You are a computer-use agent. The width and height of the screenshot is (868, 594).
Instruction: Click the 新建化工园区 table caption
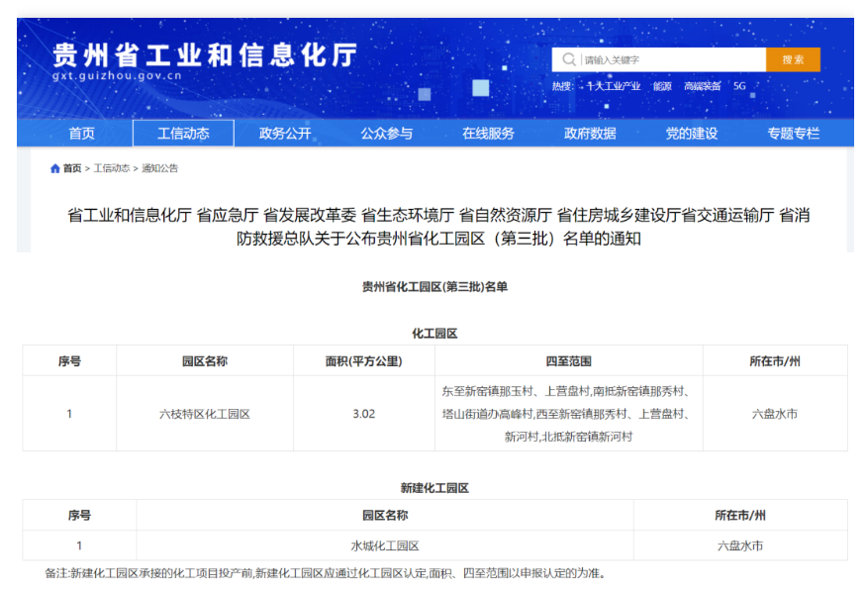[434, 488]
